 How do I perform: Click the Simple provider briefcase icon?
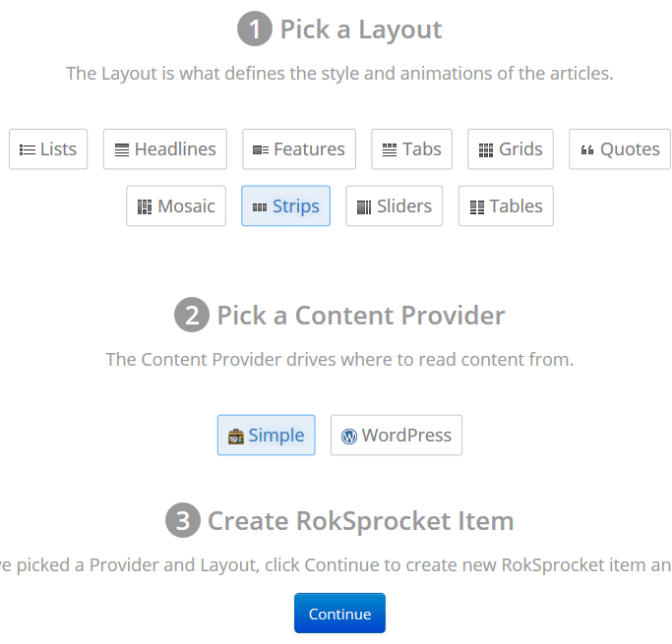236,437
